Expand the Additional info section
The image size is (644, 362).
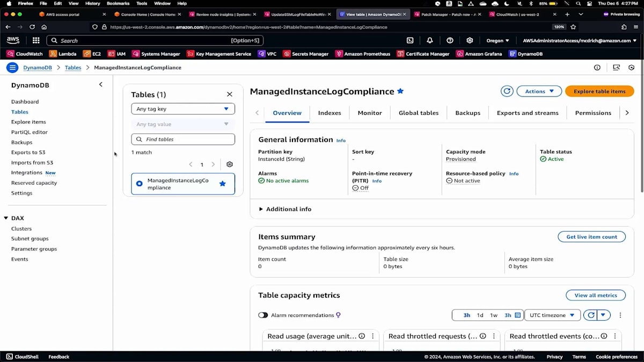[x=285, y=209]
